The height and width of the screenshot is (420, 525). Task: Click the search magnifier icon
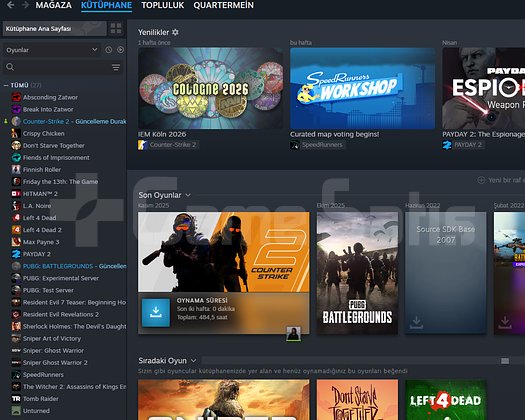pos(10,67)
